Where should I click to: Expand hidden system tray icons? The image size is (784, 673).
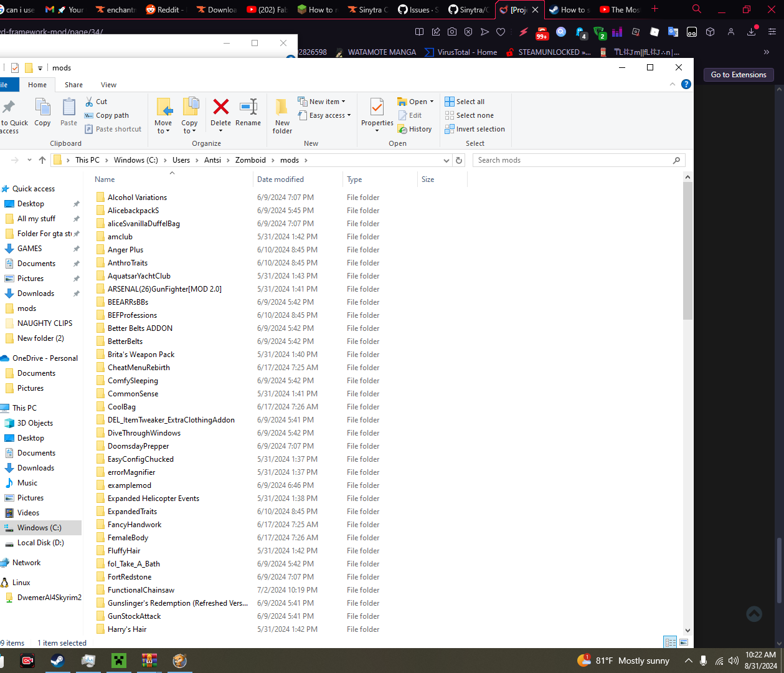688,661
